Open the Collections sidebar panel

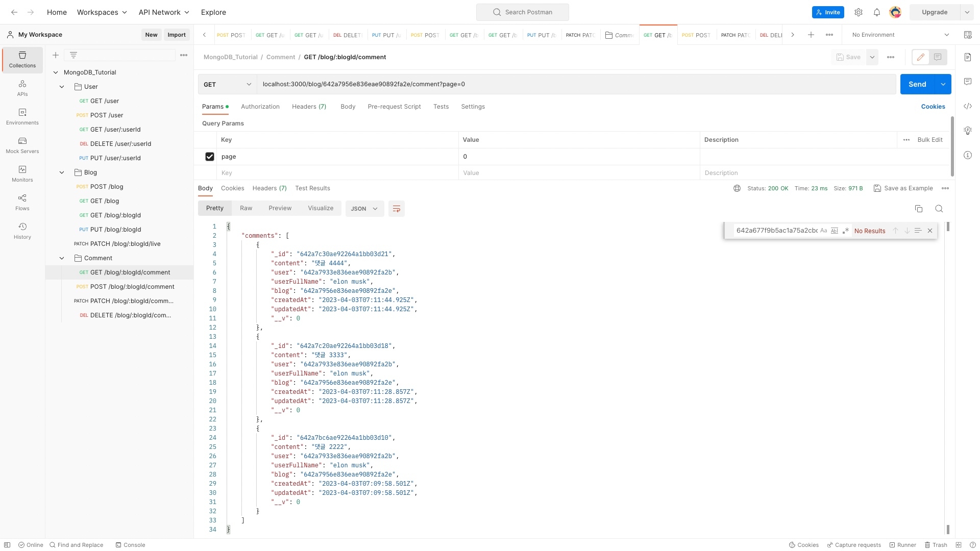pos(22,60)
